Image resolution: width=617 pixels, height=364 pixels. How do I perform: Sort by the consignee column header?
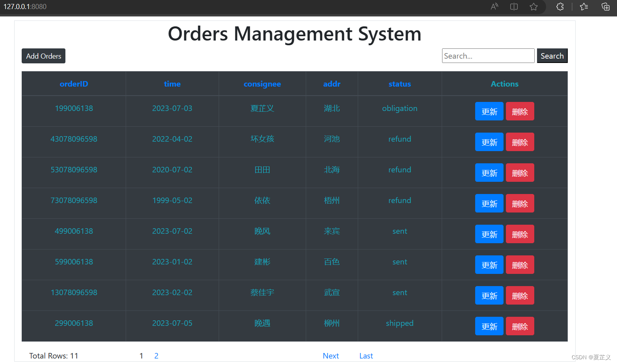262,84
